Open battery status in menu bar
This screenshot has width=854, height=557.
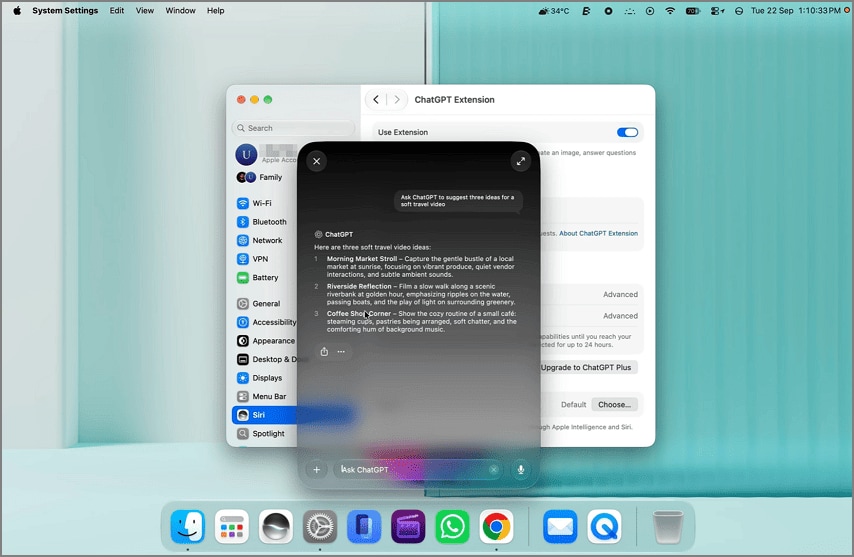click(x=692, y=10)
